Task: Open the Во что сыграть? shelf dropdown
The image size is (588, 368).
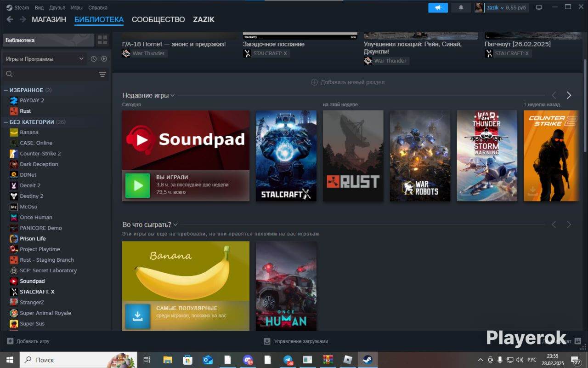Action: (150, 224)
